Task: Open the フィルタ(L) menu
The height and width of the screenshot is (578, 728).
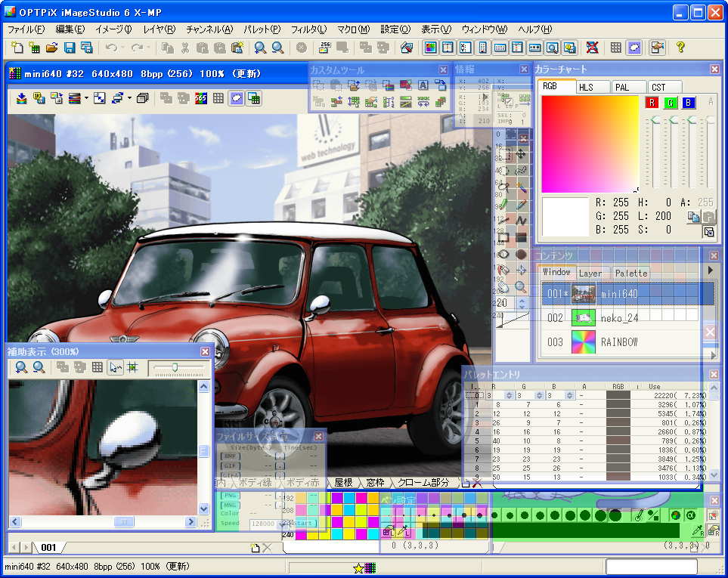Action: coord(308,29)
